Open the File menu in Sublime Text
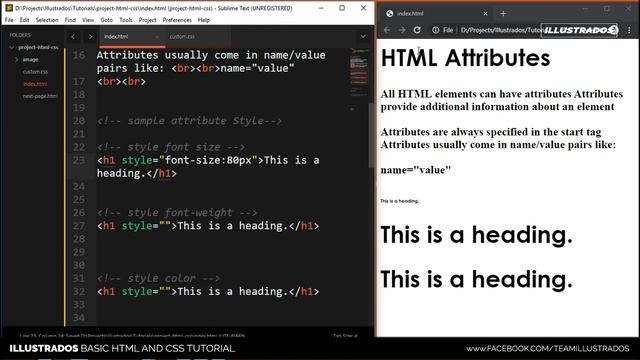Viewport: 640px width, 360px height. 9,20
